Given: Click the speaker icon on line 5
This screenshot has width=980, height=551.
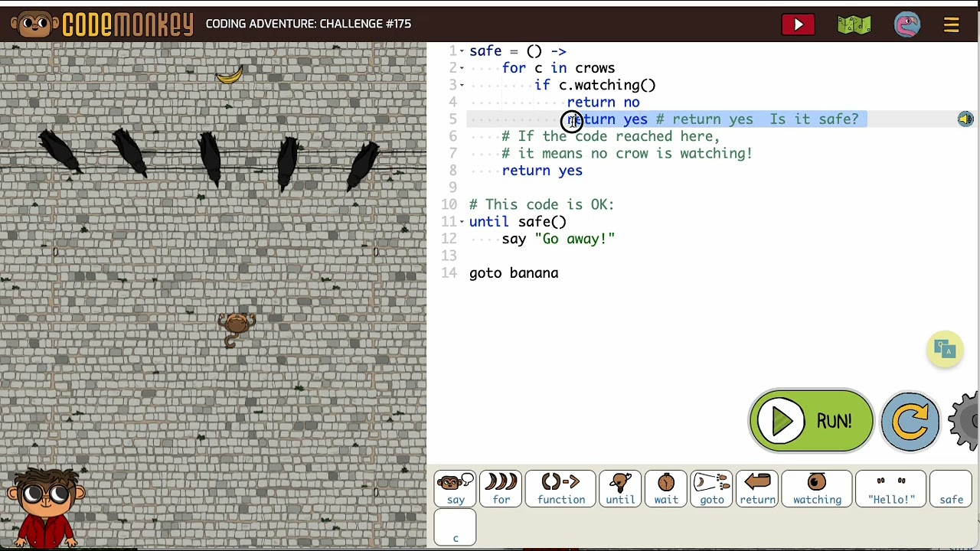Looking at the screenshot, I should point(965,119).
